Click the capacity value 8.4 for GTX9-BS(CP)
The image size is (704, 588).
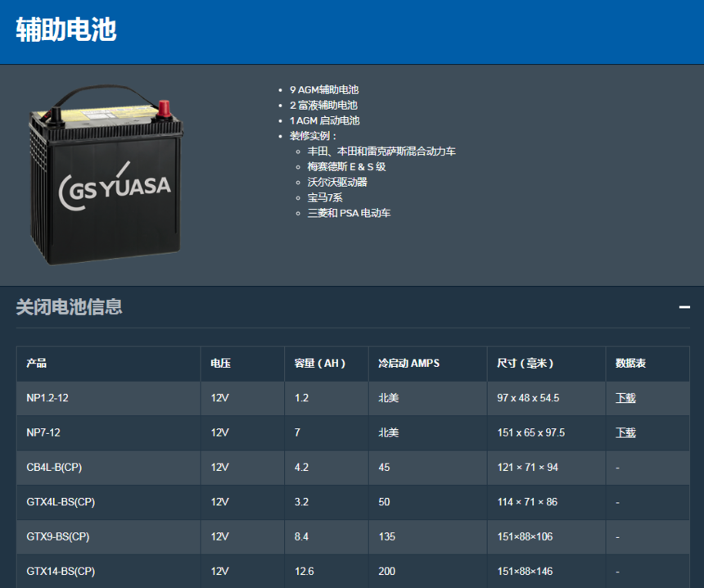click(302, 536)
